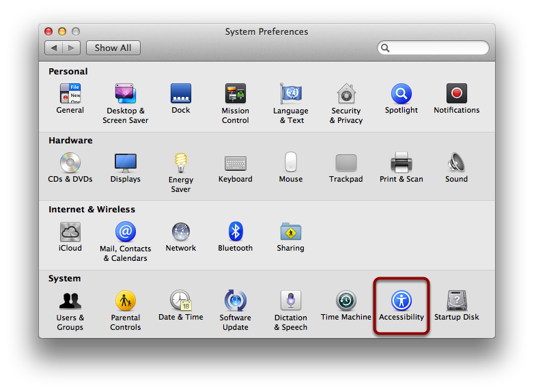Open the Displays preferences icon
The image size is (534, 392).
(x=126, y=163)
